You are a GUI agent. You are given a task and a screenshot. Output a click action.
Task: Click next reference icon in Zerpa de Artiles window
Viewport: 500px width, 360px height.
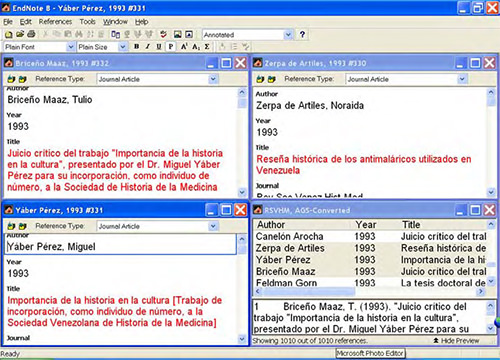pyautogui.click(x=272, y=79)
